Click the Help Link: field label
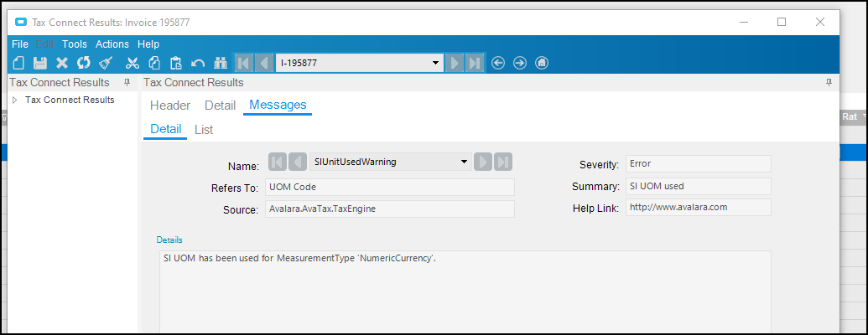 pyautogui.click(x=596, y=209)
